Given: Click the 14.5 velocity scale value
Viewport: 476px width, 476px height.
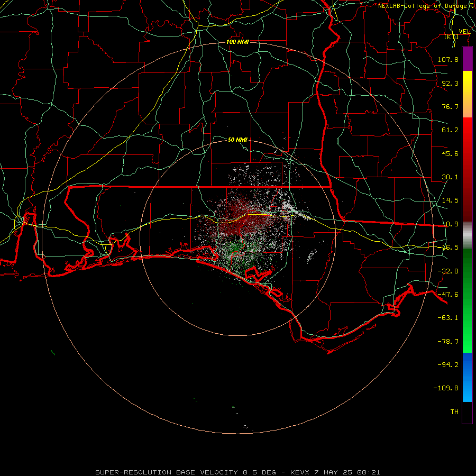Looking at the screenshot, I should pyautogui.click(x=450, y=200).
